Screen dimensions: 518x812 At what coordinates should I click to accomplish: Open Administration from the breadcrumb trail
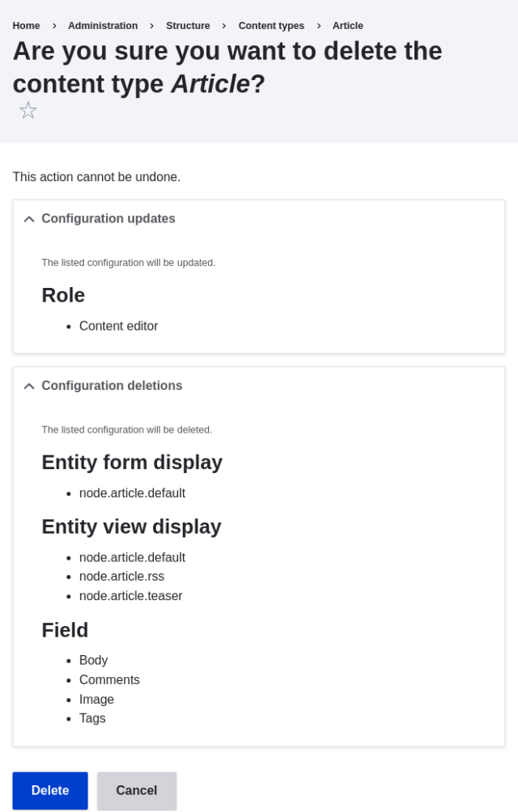pos(103,25)
